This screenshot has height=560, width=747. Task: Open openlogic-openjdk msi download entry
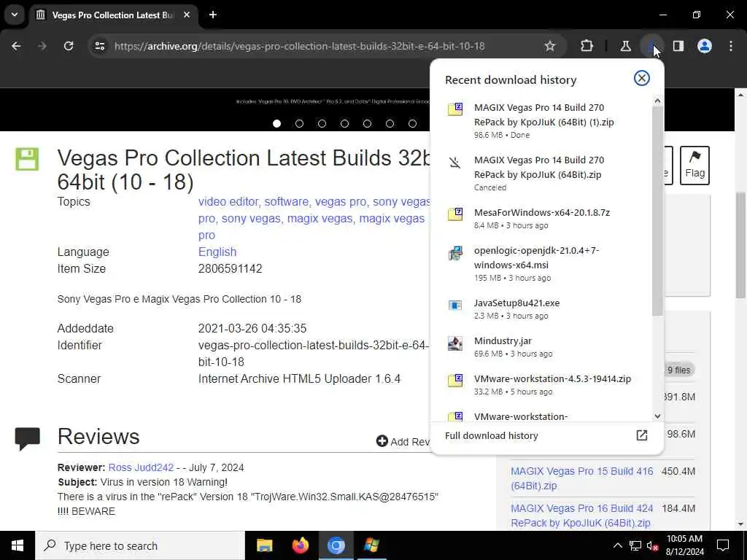point(541,263)
